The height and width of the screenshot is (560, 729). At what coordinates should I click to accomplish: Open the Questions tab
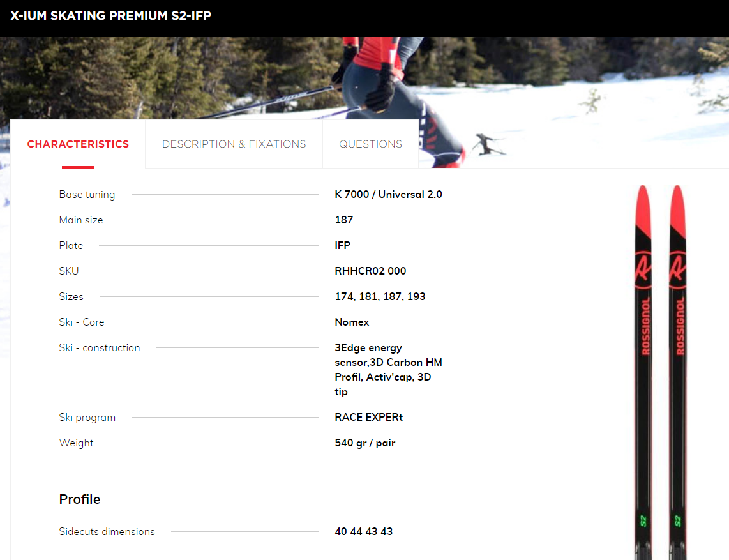click(x=370, y=144)
